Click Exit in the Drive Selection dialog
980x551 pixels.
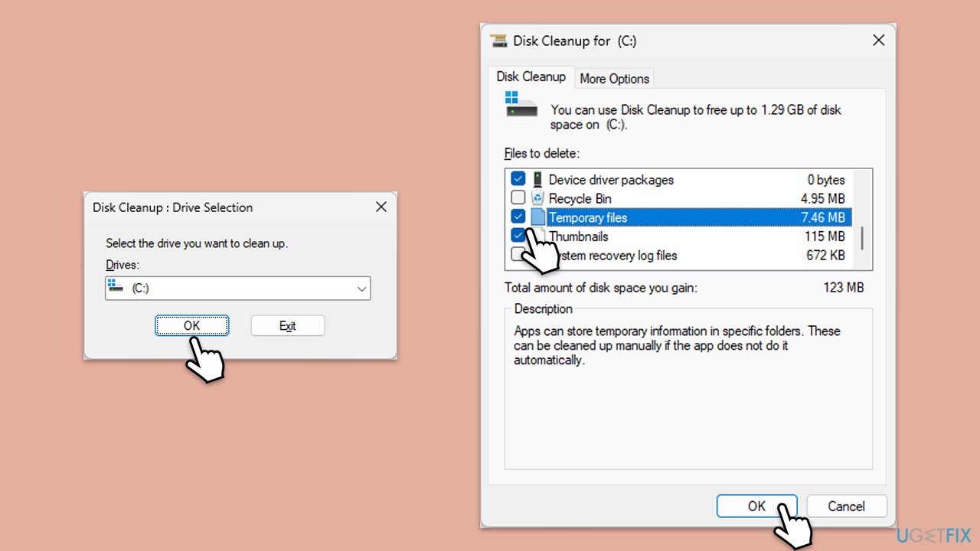click(x=288, y=325)
